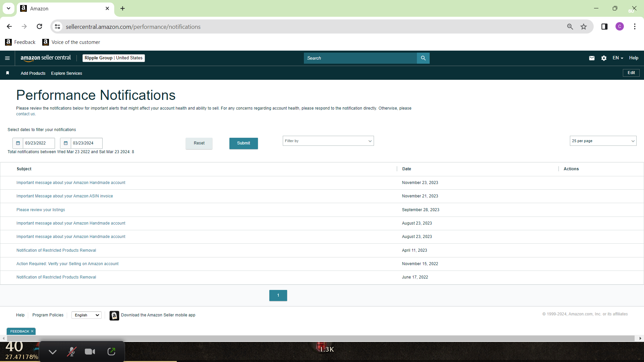The height and width of the screenshot is (362, 644).
Task: Open the EN language dropdown
Action: [x=618, y=58]
